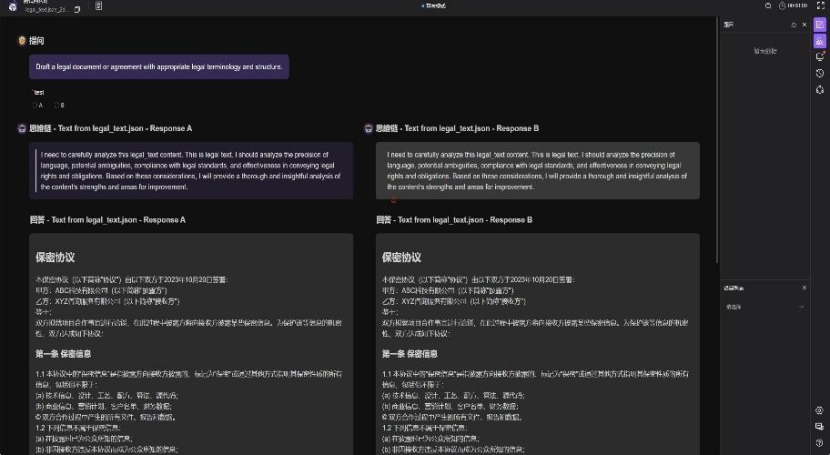Click the legal_text.json file name in header
This screenshot has height=455, width=830.
(47, 10)
